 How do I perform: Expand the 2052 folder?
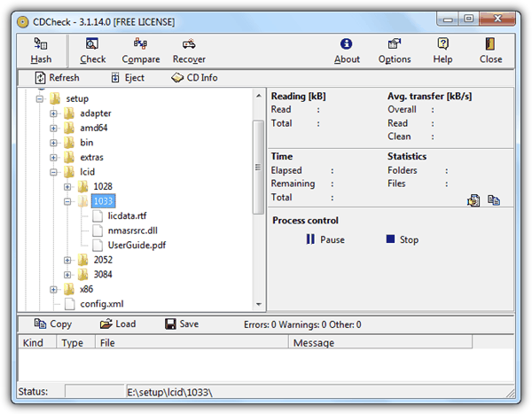(67, 261)
